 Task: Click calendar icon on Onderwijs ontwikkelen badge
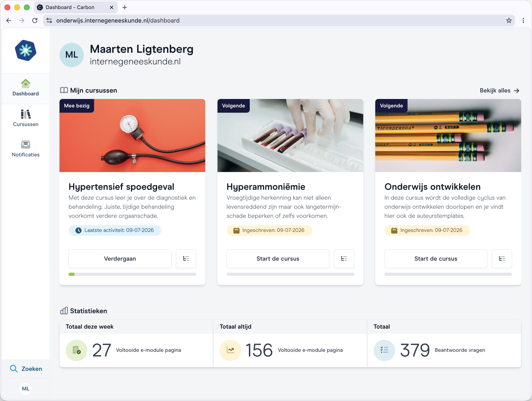click(394, 230)
